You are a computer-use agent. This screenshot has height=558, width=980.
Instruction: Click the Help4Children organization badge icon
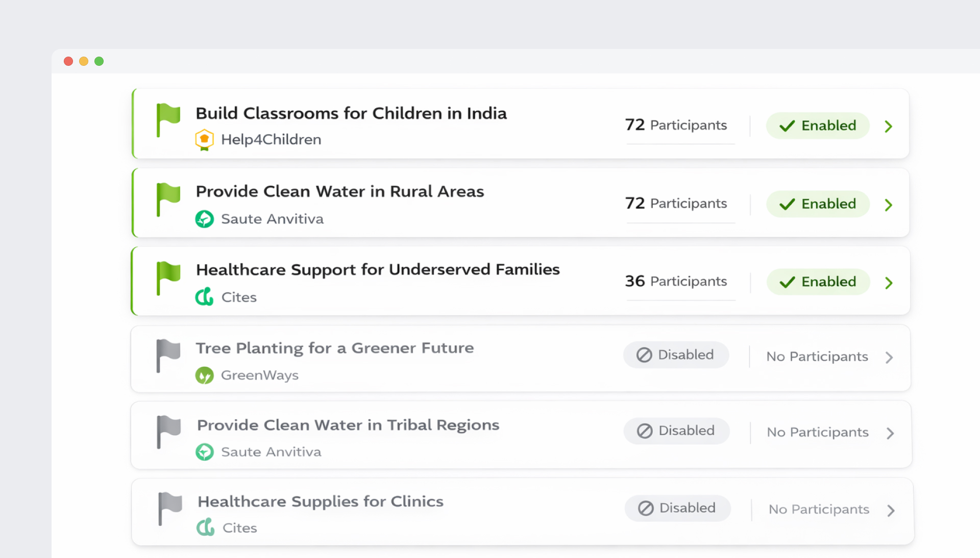tap(204, 140)
